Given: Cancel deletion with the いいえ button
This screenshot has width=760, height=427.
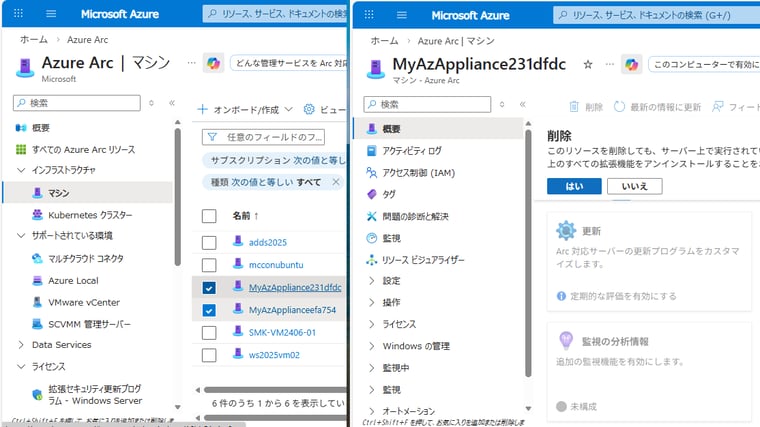Looking at the screenshot, I should [x=634, y=186].
